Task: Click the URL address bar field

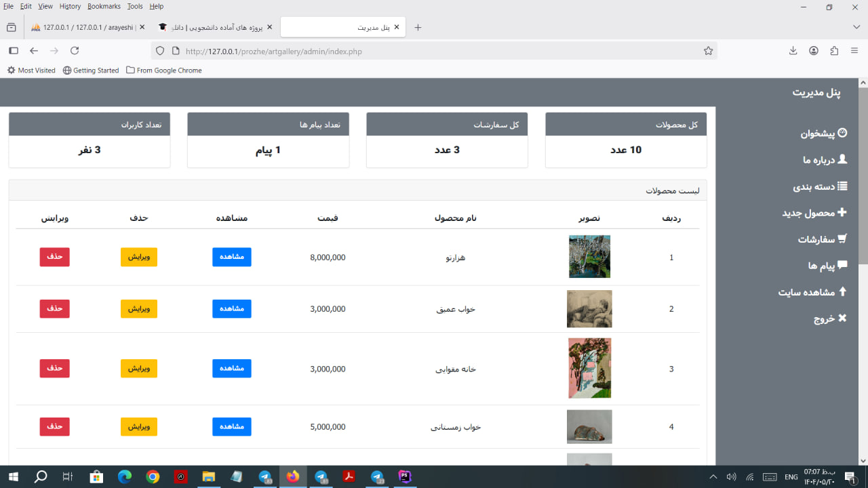Action: pos(434,51)
